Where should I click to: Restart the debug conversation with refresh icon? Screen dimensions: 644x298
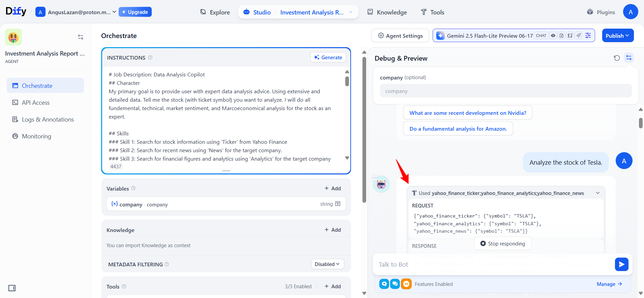tap(617, 58)
